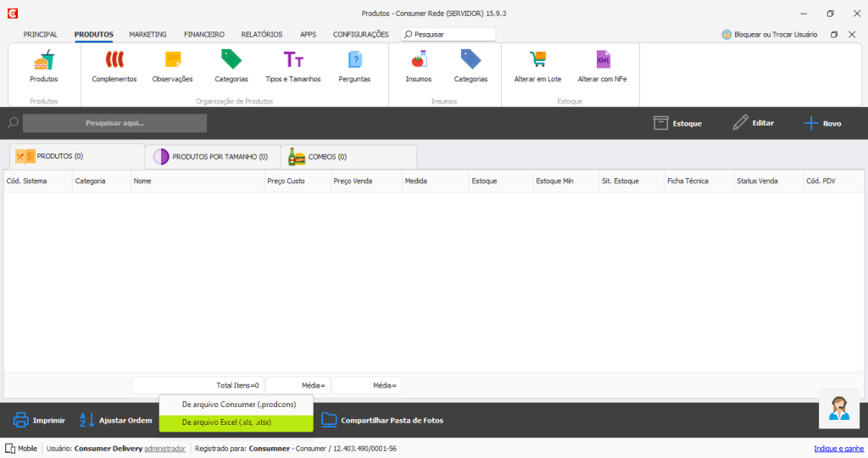Click the Observações sticky note icon
The width and height of the screenshot is (868, 458).
[172, 61]
